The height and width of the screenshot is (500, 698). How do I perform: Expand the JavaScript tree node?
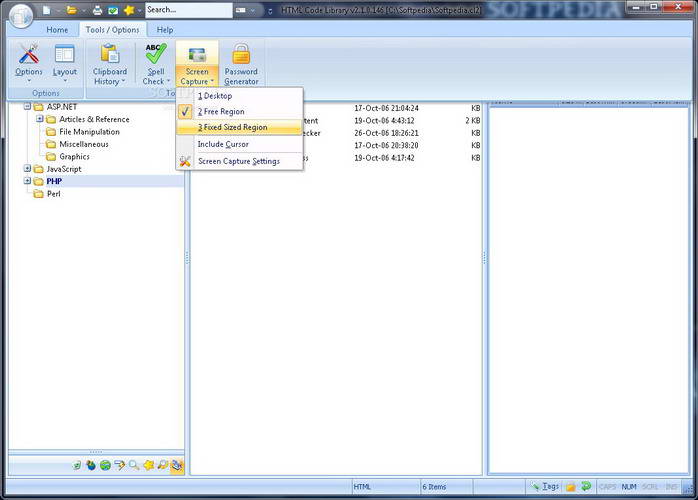[27, 169]
